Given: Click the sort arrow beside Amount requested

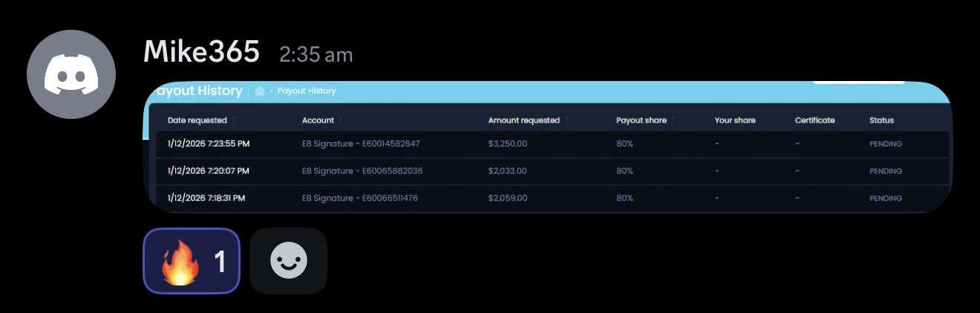Looking at the screenshot, I should click(567, 120).
